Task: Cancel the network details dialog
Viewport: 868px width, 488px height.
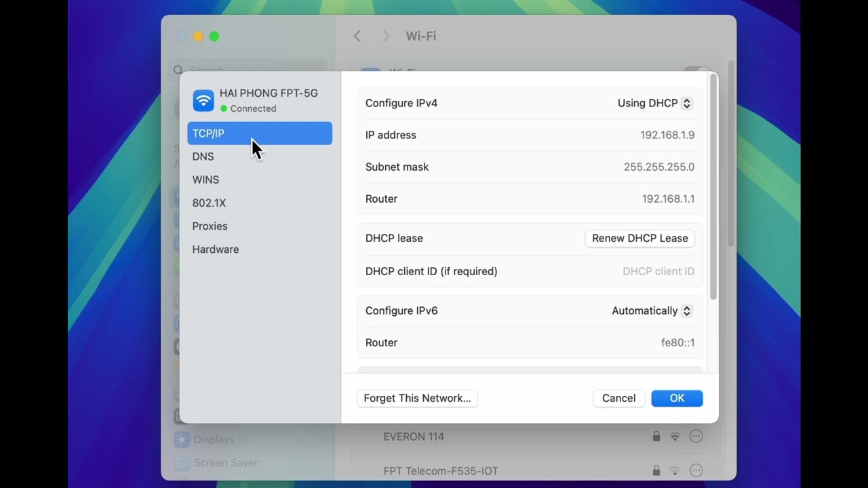Action: click(x=618, y=398)
